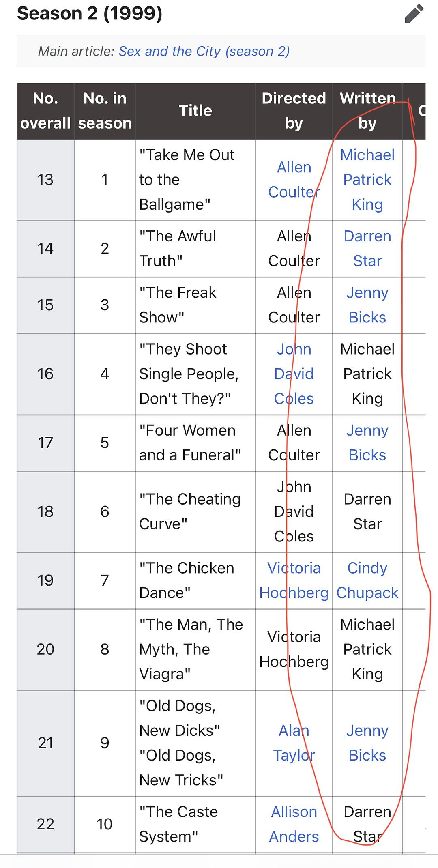
Task: Follow the Michael Patrick King link for episode 13
Action: click(x=367, y=180)
